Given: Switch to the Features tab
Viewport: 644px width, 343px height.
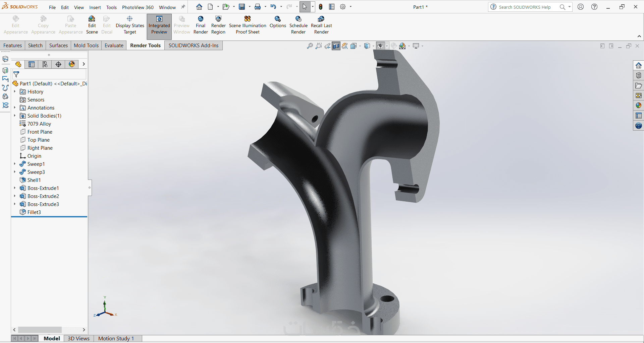Looking at the screenshot, I should point(13,46).
